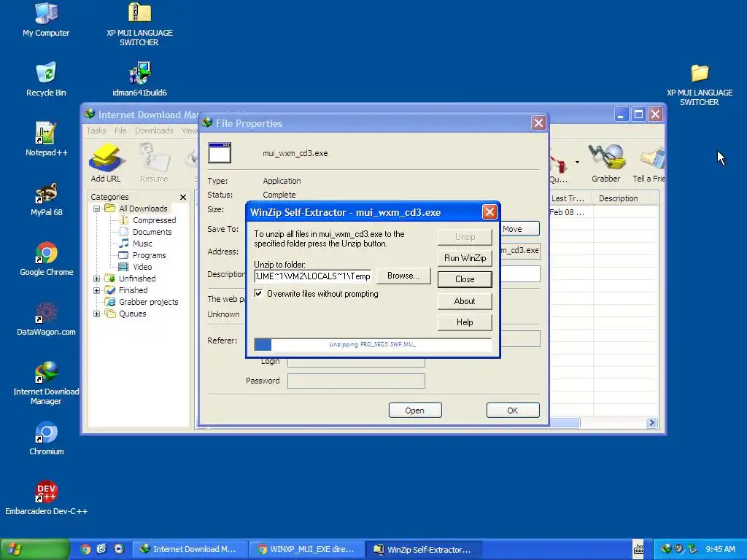Click the IDM icon in system tray
Image resolution: width=747 pixels, height=560 pixels.
click(666, 549)
